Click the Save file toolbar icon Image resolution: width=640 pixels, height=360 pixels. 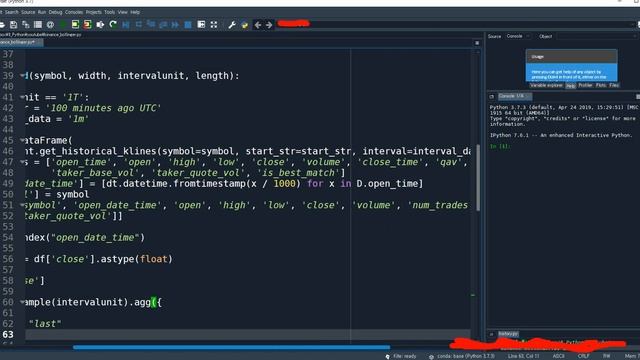pyautogui.click(x=13, y=25)
